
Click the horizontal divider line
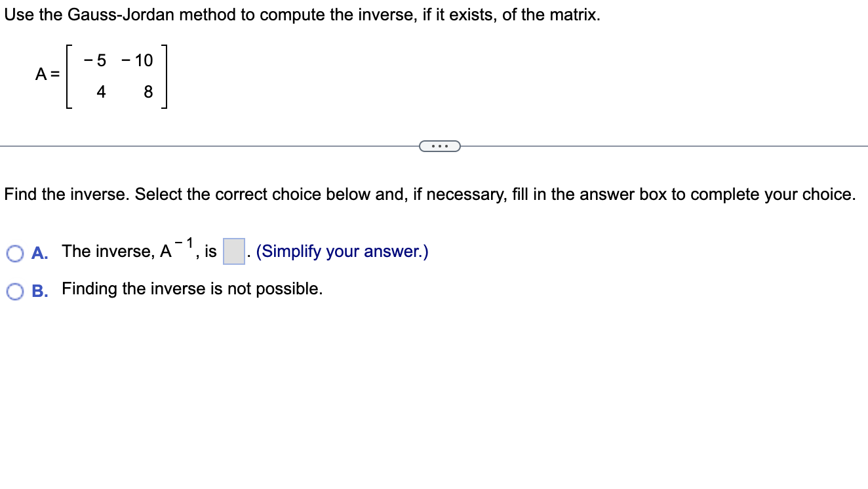pos(197,145)
